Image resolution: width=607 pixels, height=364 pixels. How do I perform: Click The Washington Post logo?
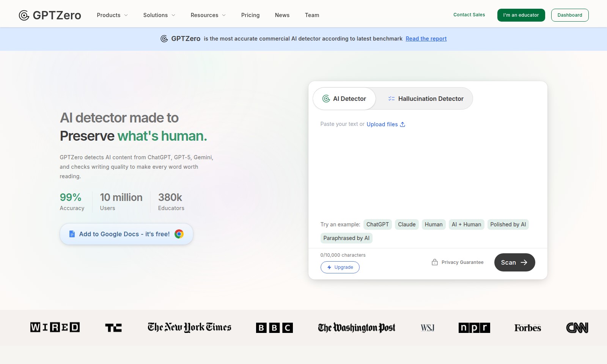357,328
